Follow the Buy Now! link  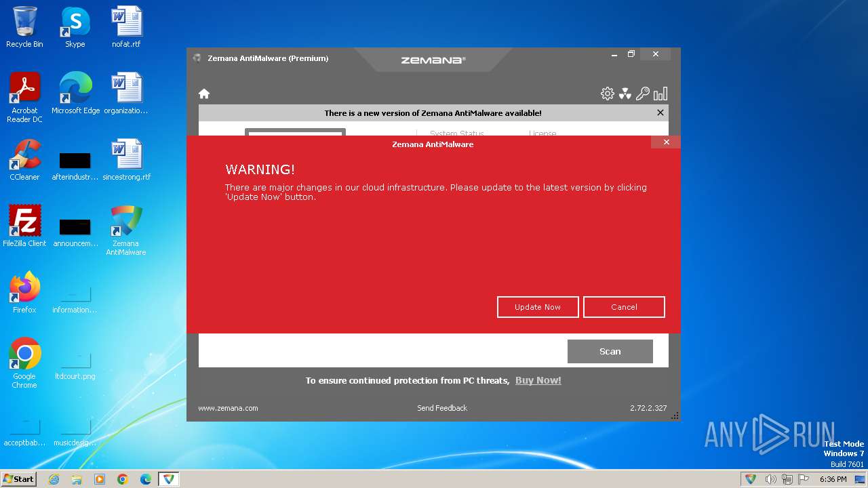tap(538, 380)
